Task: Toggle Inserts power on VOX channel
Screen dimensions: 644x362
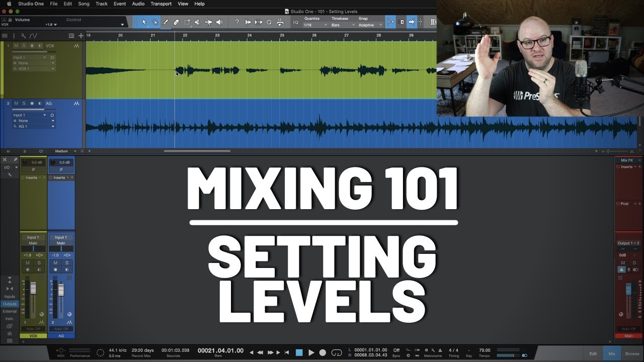Action: (23, 177)
